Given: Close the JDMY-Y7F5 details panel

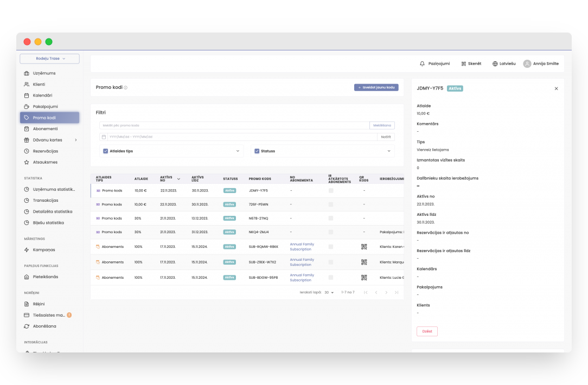Looking at the screenshot, I should click(556, 88).
